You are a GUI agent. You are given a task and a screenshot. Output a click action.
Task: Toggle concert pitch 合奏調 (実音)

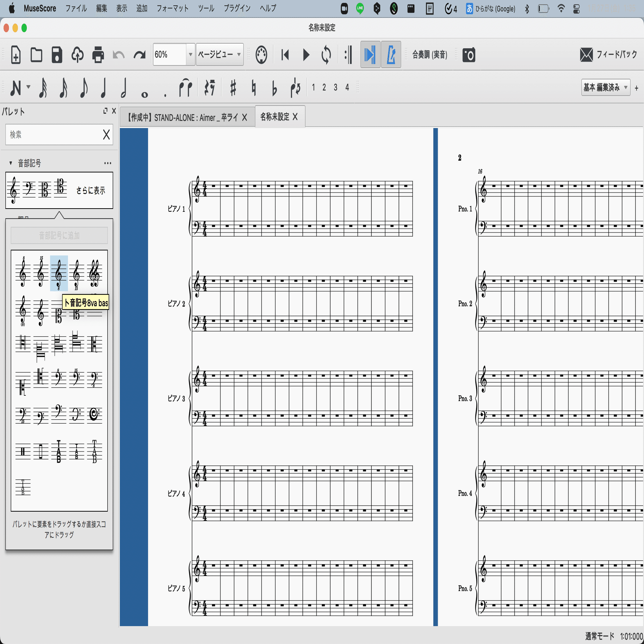[x=430, y=55]
